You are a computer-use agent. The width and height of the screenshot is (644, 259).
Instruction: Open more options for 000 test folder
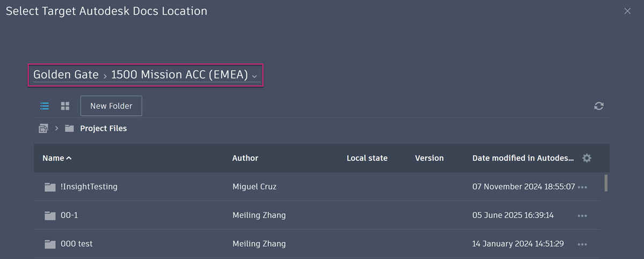(x=582, y=244)
